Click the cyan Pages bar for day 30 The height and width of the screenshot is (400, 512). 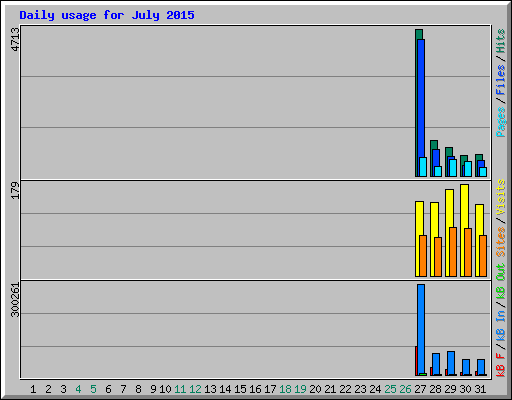(468, 169)
